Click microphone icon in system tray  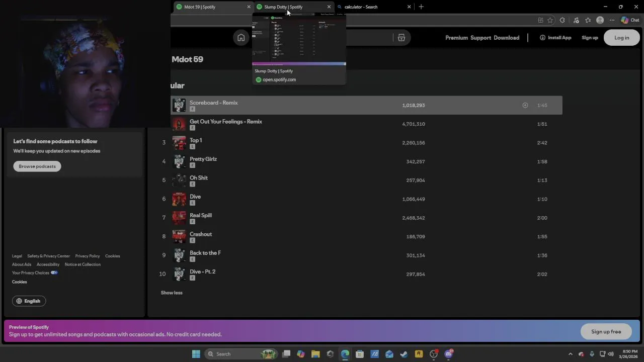click(x=592, y=354)
